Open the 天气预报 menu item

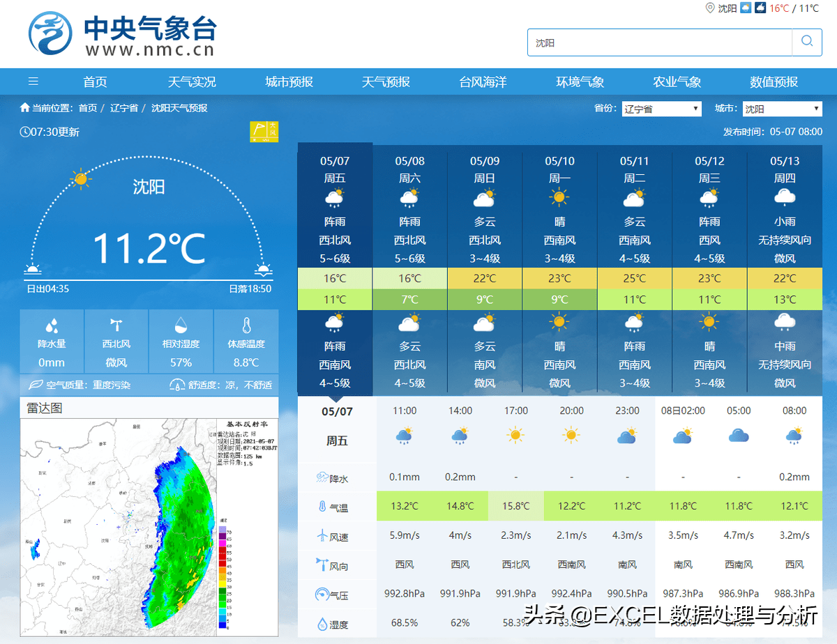pyautogui.click(x=386, y=82)
